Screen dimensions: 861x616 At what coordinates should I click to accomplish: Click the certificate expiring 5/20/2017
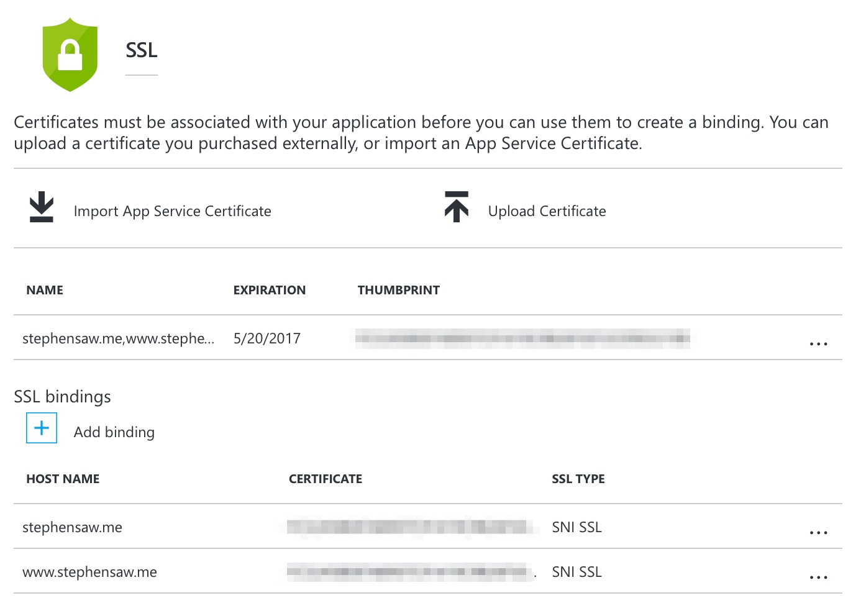tap(267, 338)
